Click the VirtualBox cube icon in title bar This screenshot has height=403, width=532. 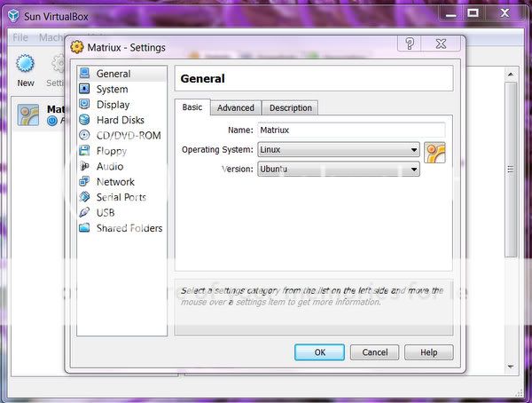coord(13,16)
